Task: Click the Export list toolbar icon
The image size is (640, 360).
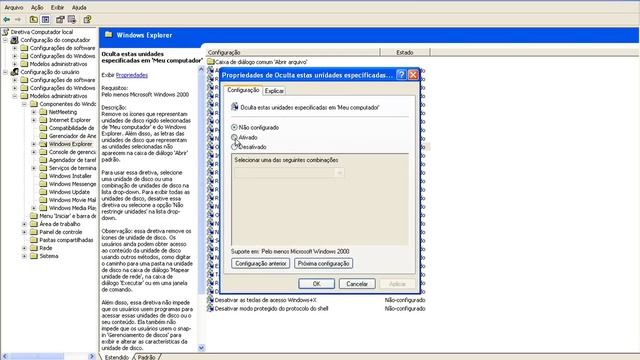Action: [x=72, y=19]
